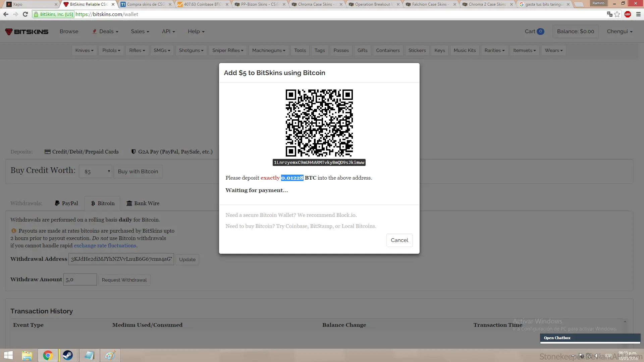Open the Music Kits category
The width and height of the screenshot is (644, 362).
pos(465,50)
